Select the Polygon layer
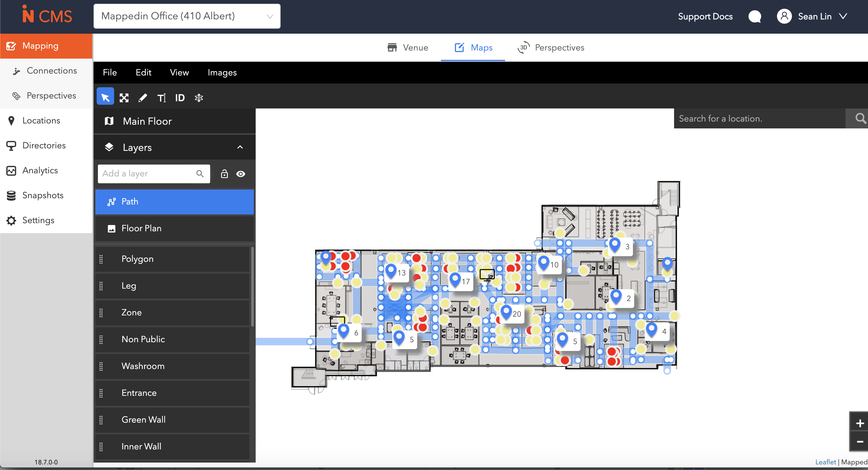Screen dimensions: 868x470 tap(172, 259)
